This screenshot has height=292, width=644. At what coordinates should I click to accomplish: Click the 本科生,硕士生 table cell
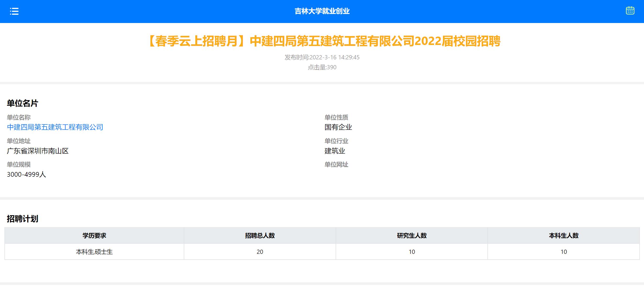coord(94,252)
